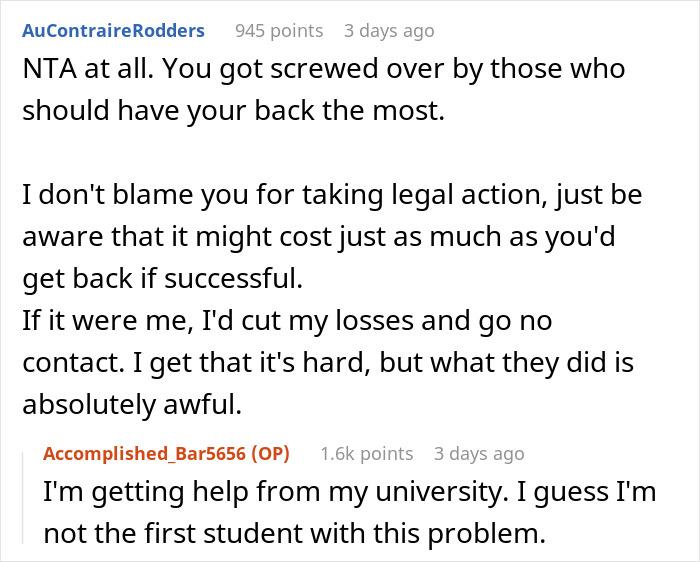The width and height of the screenshot is (700, 562).
Task: Click the line starting 'contact. I get that'
Action: [328, 362]
